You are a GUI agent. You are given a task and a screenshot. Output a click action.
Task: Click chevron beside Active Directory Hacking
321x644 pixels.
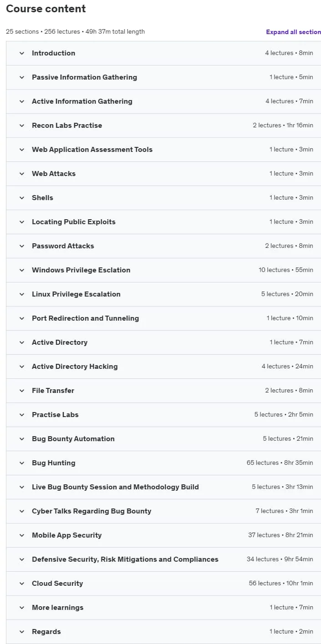coord(21,367)
